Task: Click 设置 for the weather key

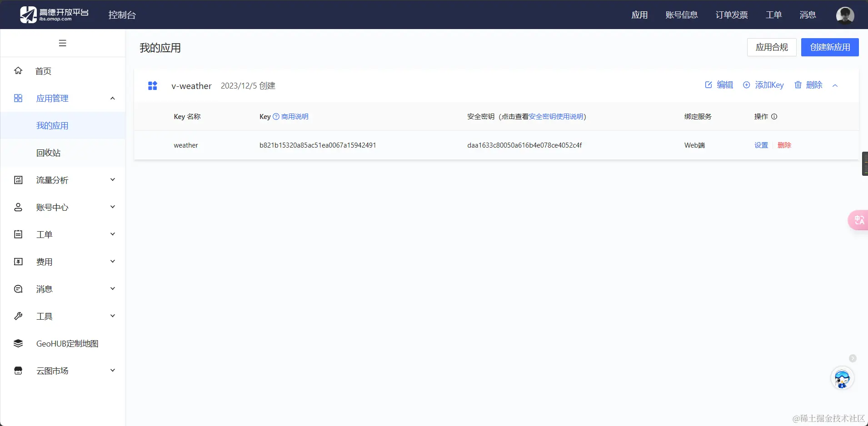Action: 761,145
